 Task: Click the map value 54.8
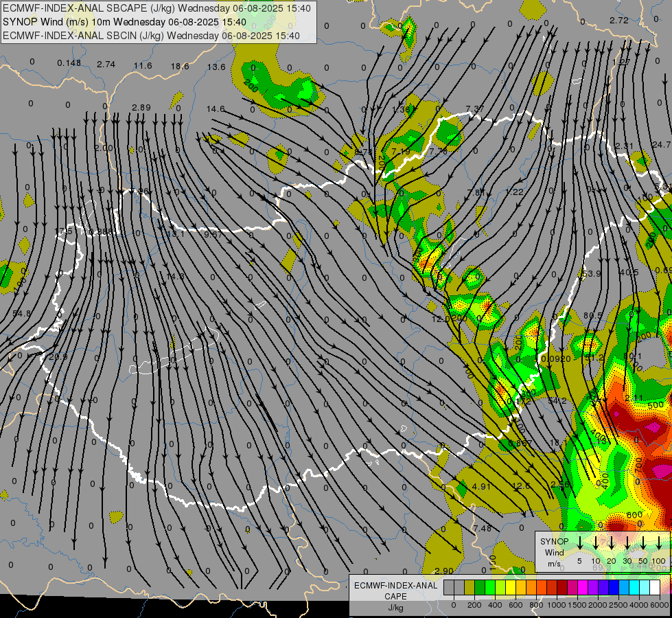pos(22,314)
